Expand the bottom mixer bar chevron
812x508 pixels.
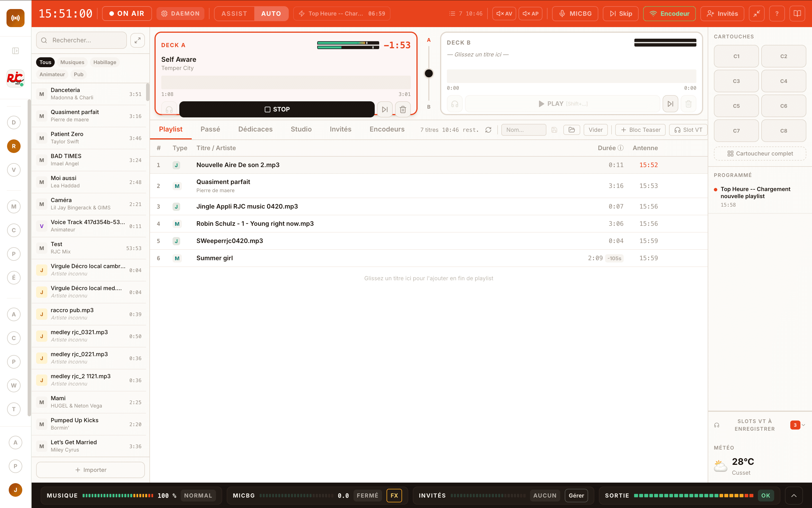[x=794, y=496]
